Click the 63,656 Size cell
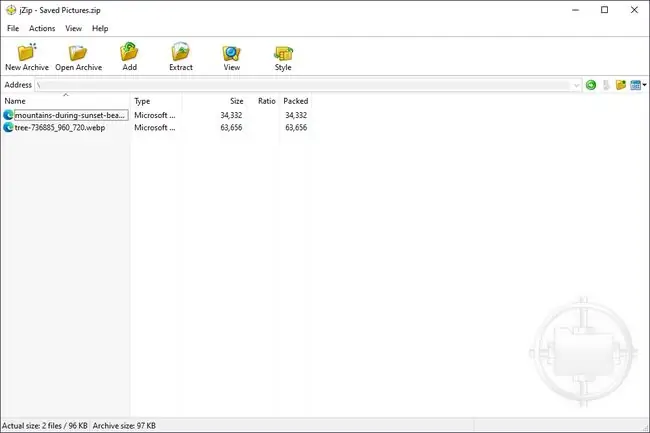Image resolution: width=650 pixels, height=433 pixels. (231, 128)
